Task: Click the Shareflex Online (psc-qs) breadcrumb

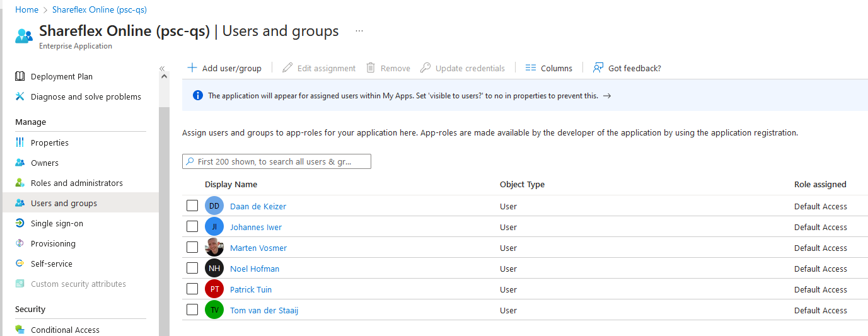Action: [100, 9]
